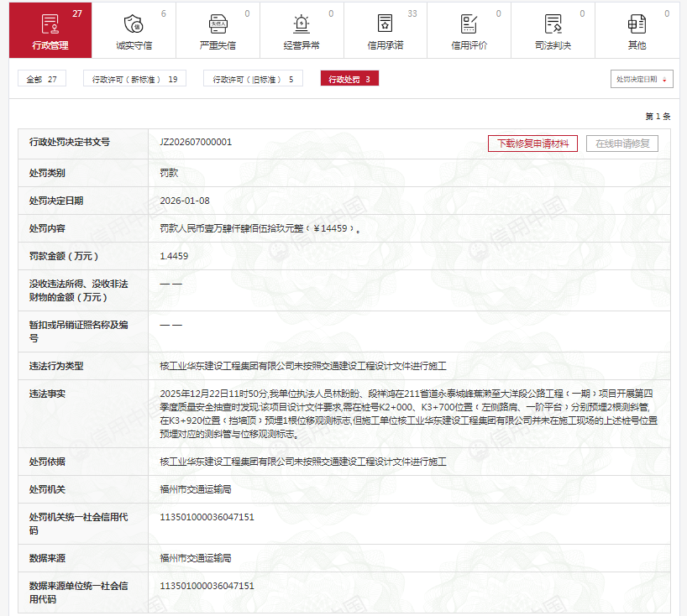Open the 司法判决 icon

pos(553,23)
